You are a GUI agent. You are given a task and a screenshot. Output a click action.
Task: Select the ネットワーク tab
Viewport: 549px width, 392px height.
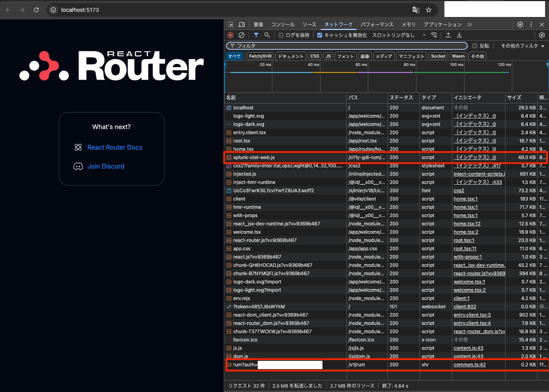[339, 24]
